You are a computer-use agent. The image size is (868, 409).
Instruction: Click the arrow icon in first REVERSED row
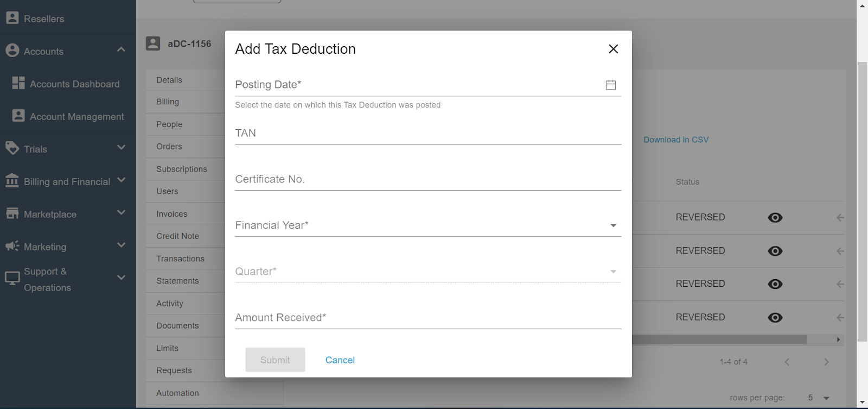840,217
